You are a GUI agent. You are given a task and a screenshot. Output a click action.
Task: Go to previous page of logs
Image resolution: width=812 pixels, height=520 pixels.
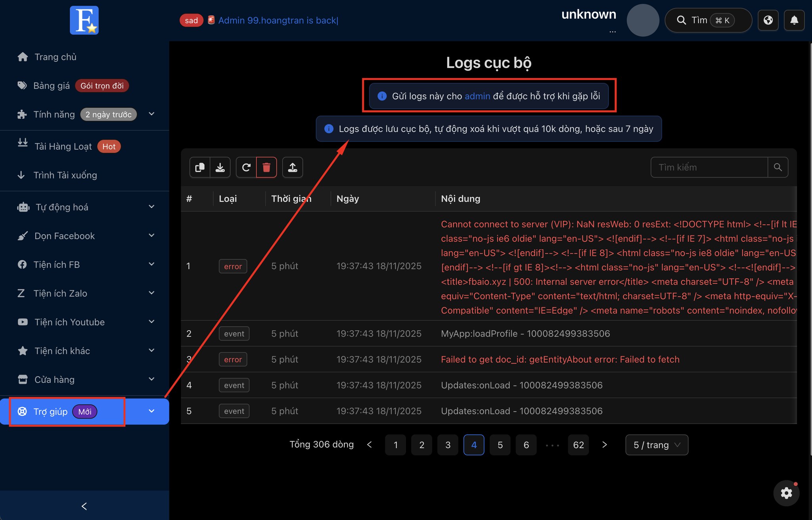pyautogui.click(x=369, y=445)
